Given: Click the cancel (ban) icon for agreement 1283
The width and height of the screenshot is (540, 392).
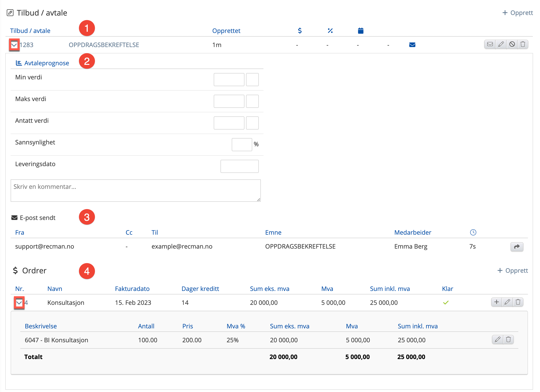Looking at the screenshot, I should 512,44.
